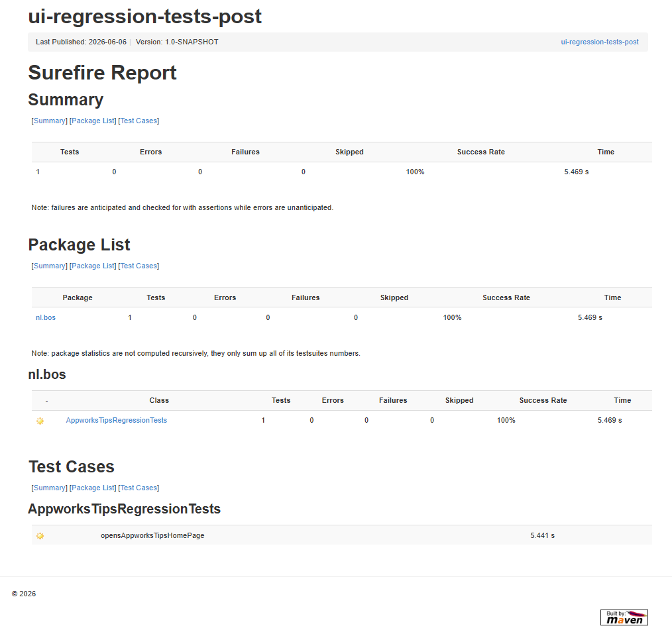Open the ui-regression-tests-post breadcrumb link

coord(600,42)
